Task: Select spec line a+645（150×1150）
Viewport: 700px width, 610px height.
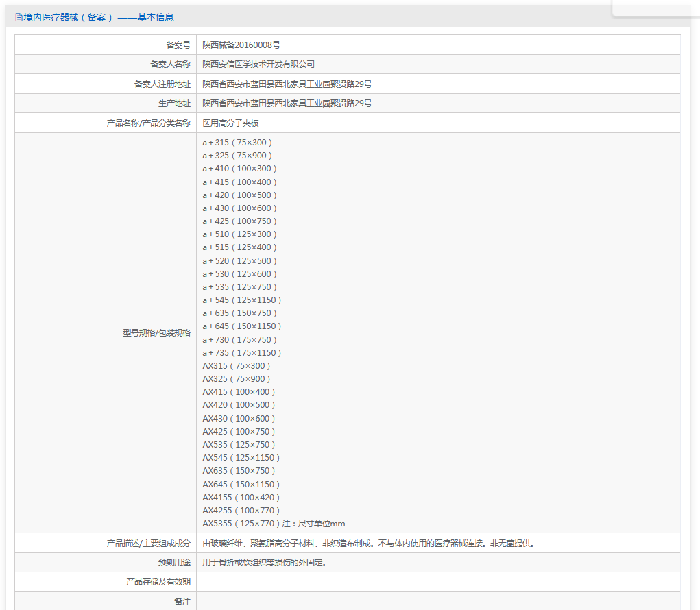Action: (x=242, y=326)
